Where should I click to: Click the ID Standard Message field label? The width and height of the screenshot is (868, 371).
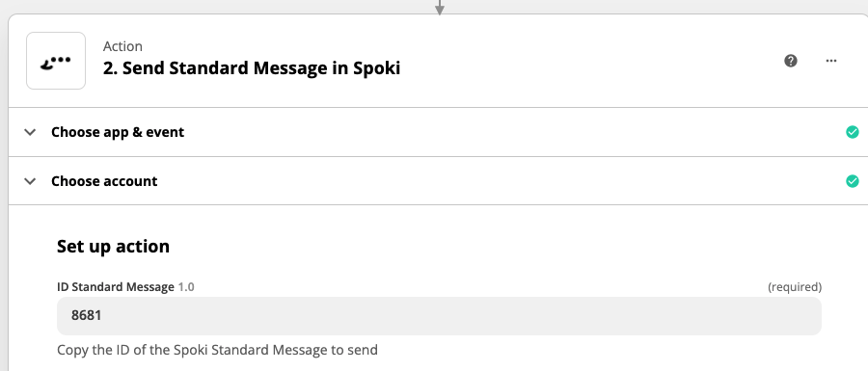(x=115, y=287)
